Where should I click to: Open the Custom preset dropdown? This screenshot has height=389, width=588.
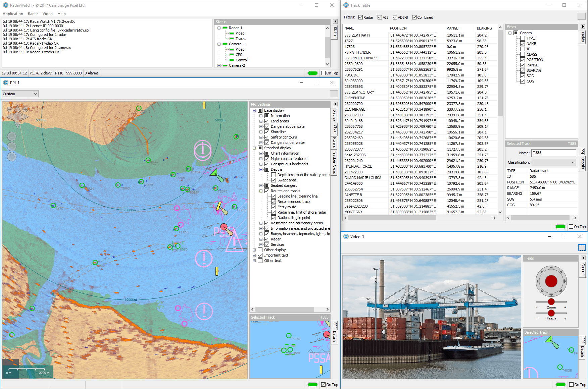pos(20,94)
